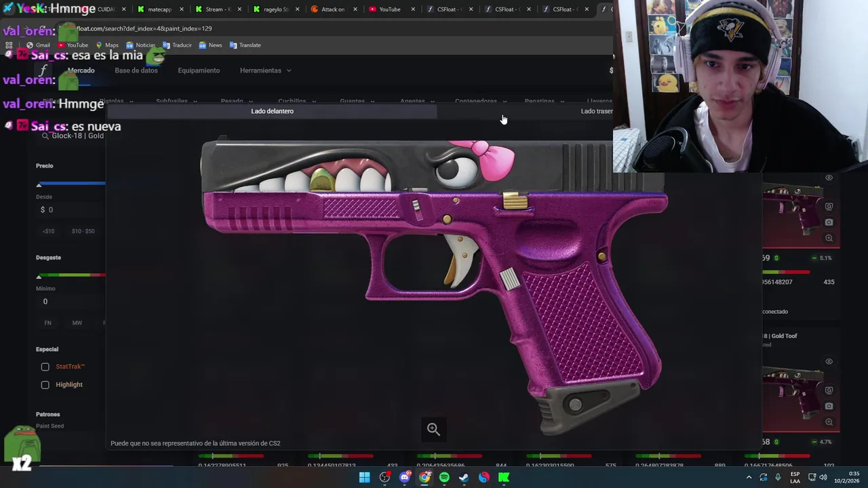Click the Glock-18 skin preview image
This screenshot has width=868, height=488.
click(x=434, y=285)
